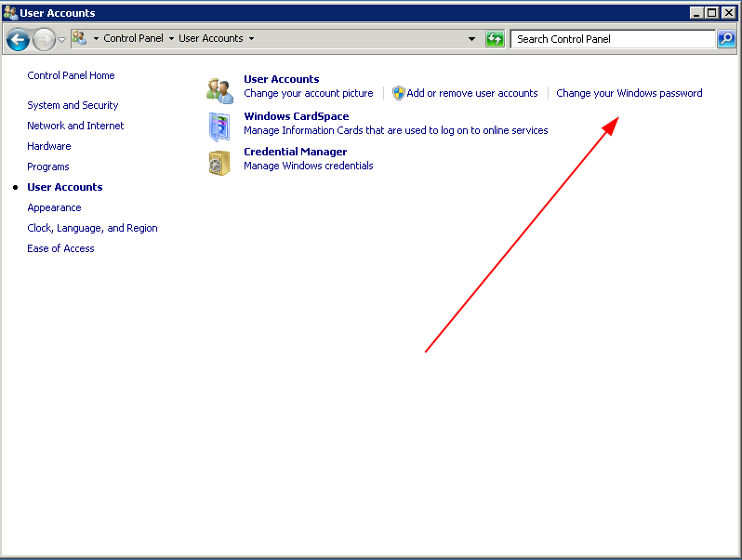Click the Credential Manager safe icon
This screenshot has height=560, width=742.
tap(219, 163)
